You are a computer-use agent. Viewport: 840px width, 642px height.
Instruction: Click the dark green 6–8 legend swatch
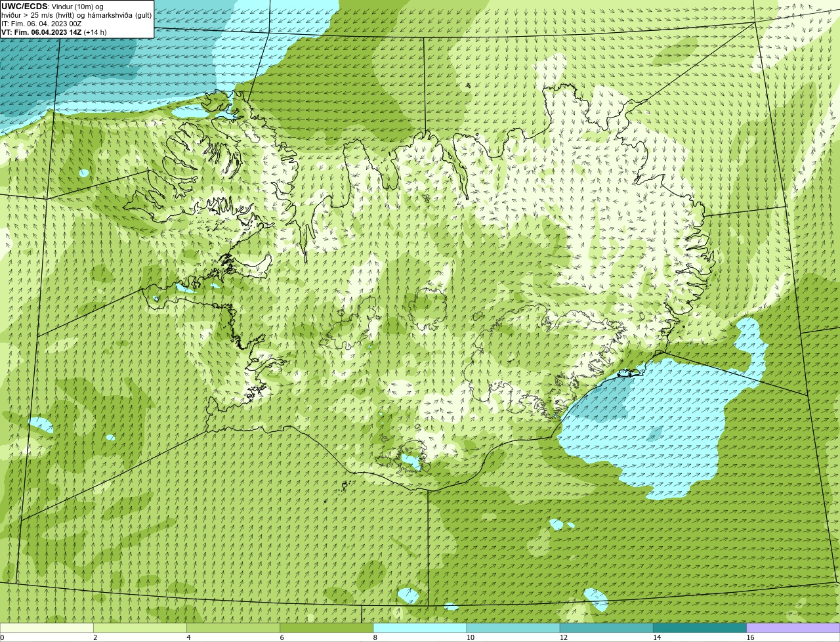(x=326, y=628)
